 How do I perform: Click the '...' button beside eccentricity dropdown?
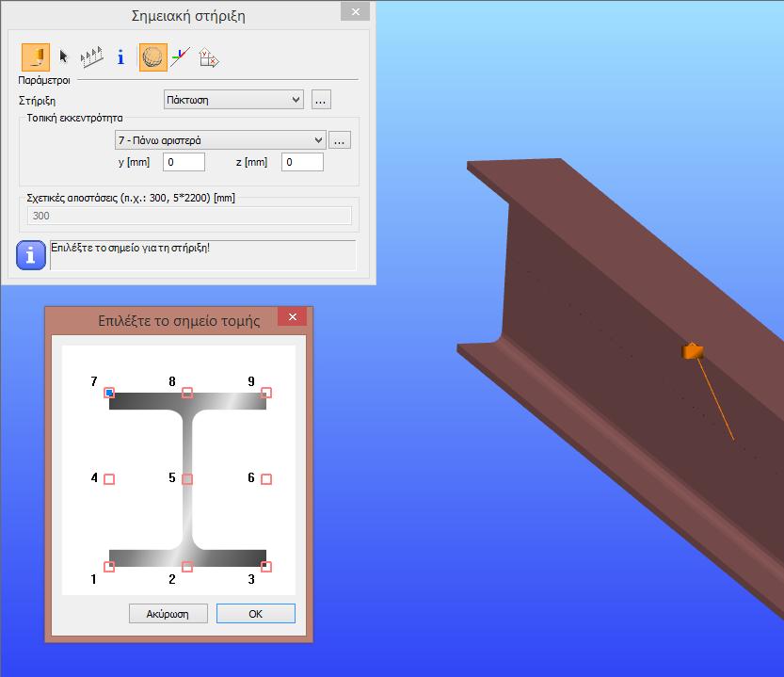(340, 140)
